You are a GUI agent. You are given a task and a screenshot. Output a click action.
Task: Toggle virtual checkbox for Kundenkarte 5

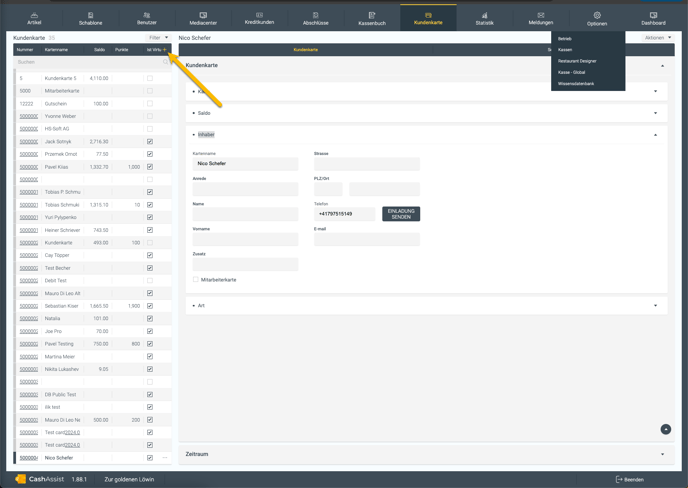pos(150,78)
